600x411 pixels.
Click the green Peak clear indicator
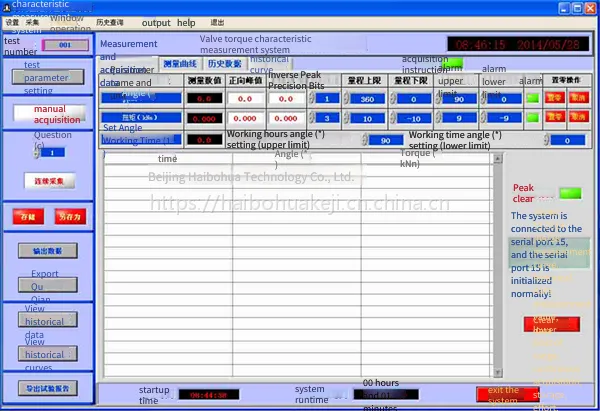point(570,193)
